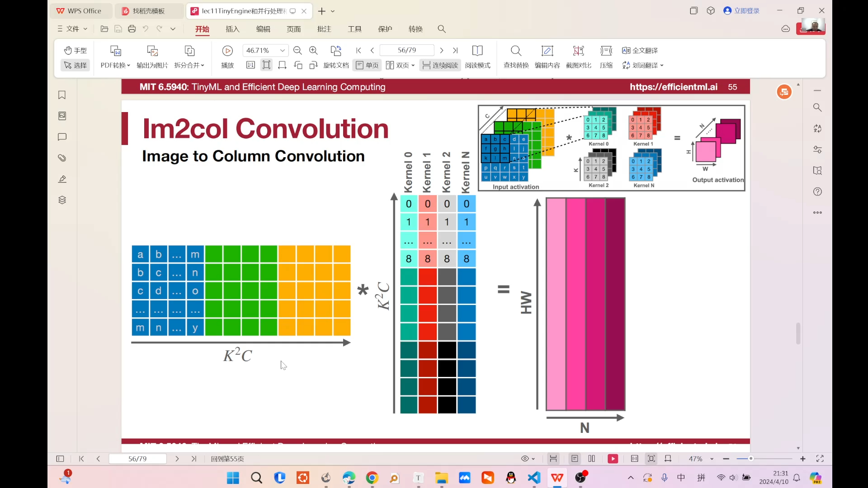Switch to the Annotate ribbon tab
This screenshot has width=868, height=488.
324,29
